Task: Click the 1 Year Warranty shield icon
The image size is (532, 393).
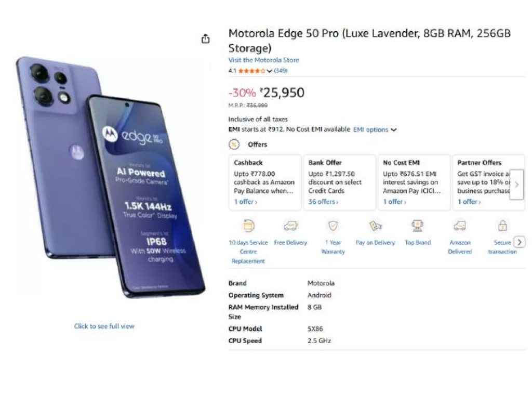Action: click(332, 226)
